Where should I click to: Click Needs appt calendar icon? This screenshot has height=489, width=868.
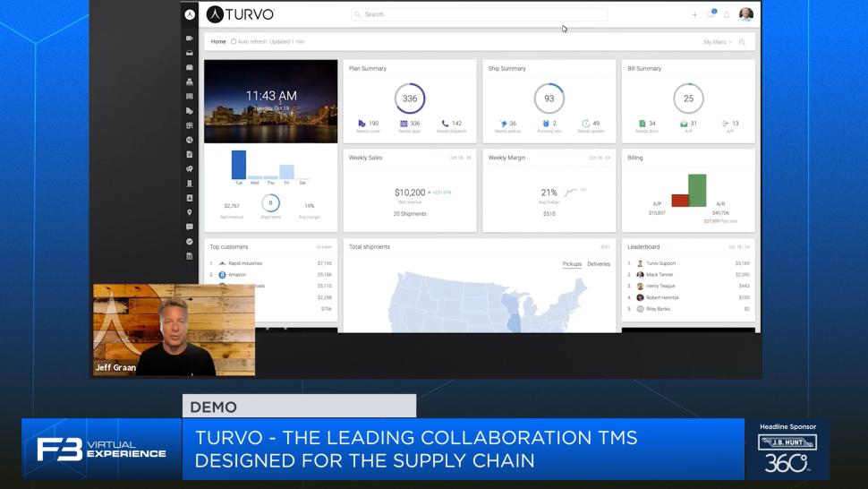pos(404,124)
